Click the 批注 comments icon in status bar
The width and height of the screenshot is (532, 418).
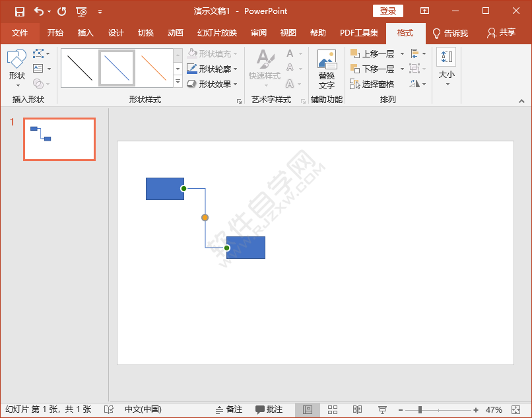[x=269, y=409]
